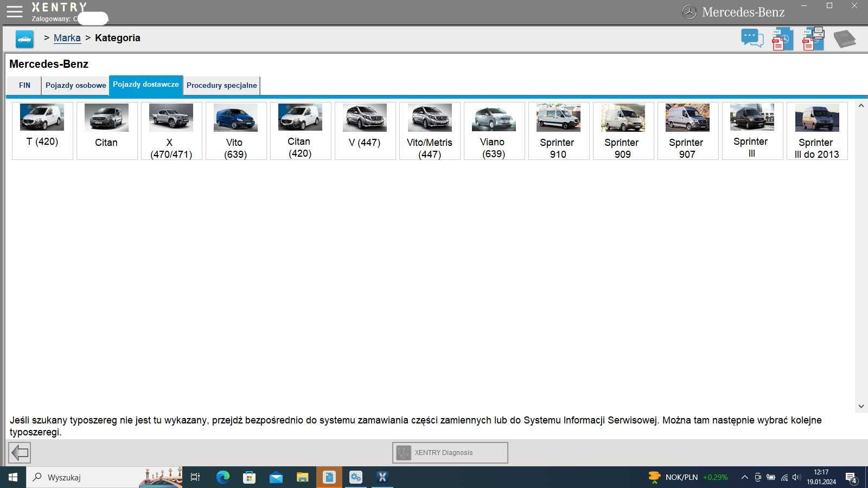Click the battery icon in system tray

point(771,477)
